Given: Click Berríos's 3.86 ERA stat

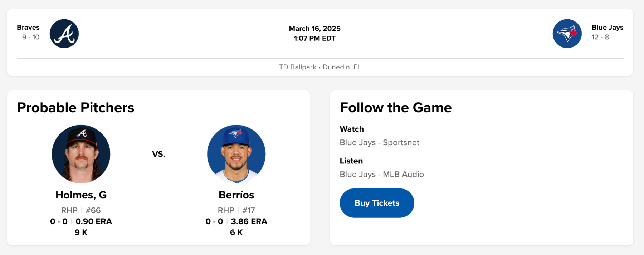Looking at the screenshot, I should 249,221.
